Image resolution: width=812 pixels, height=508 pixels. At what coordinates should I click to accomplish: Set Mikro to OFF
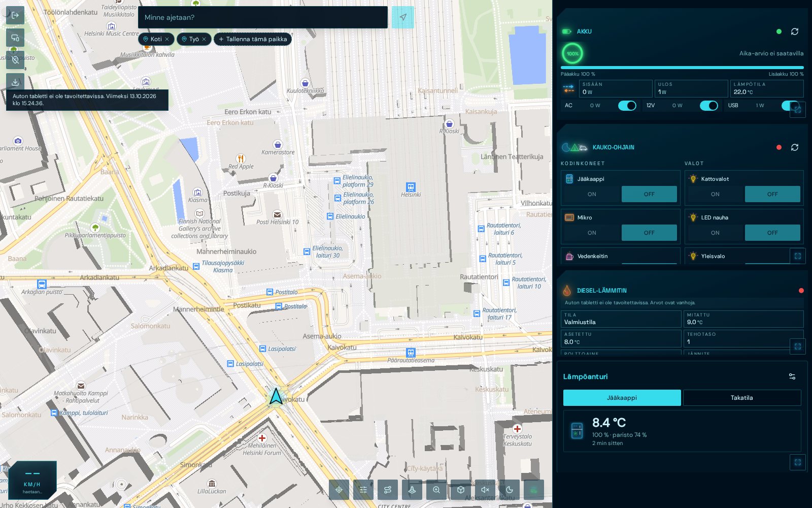coord(649,233)
